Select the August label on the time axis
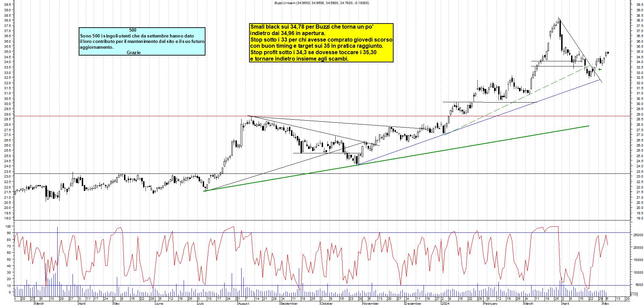The height and width of the screenshot is (305, 644). tap(244, 303)
